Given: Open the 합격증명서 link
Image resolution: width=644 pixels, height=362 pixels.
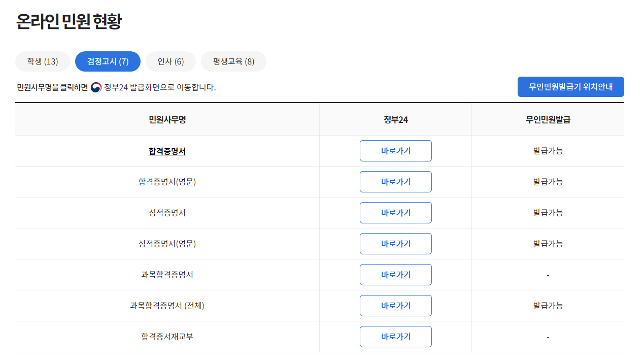Looking at the screenshot, I should pyautogui.click(x=167, y=150).
